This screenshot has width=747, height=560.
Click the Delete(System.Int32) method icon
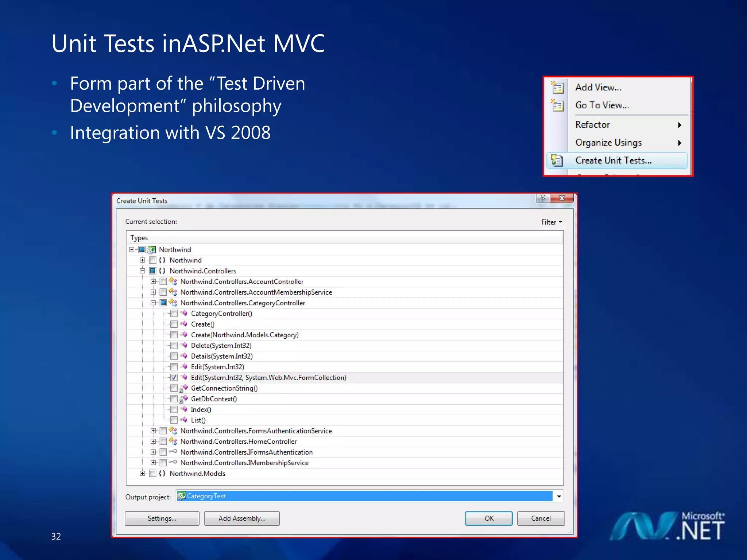coord(184,345)
